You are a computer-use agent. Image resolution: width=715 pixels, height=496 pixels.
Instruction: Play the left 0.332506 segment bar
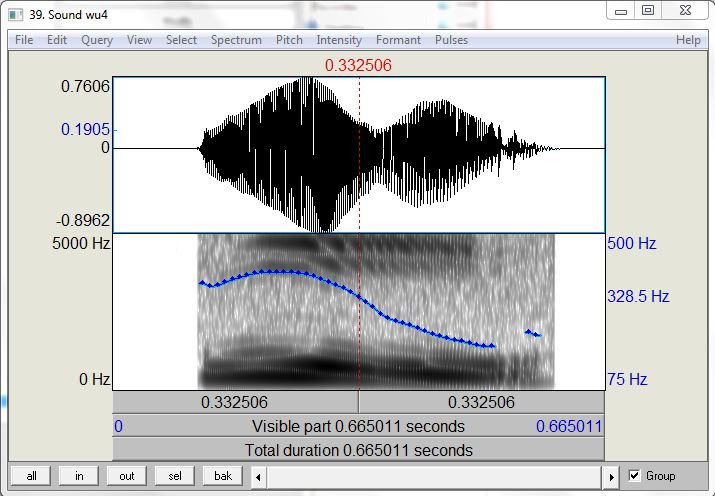[235, 403]
